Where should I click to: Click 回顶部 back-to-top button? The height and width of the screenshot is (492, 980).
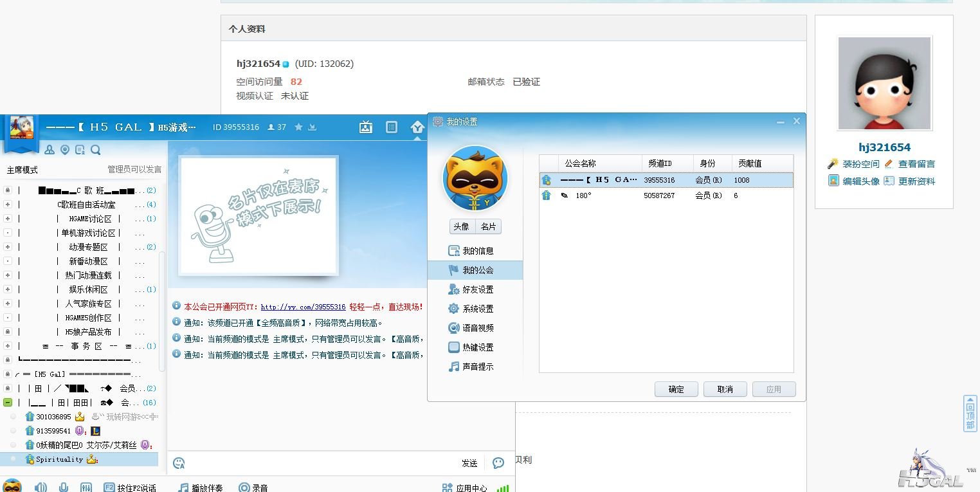(x=970, y=414)
